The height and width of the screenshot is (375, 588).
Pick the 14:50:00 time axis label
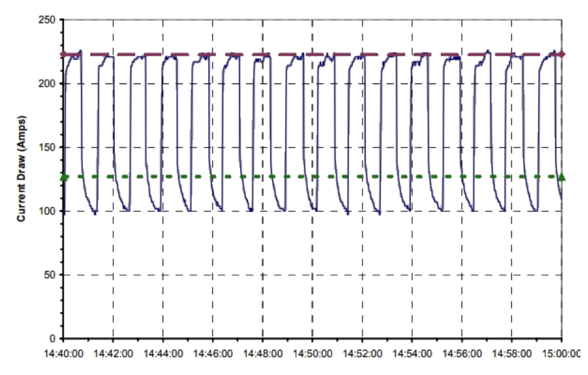(312, 353)
